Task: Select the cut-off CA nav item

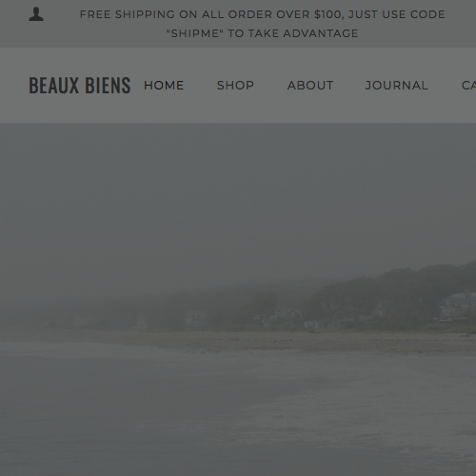Action: [x=468, y=86]
